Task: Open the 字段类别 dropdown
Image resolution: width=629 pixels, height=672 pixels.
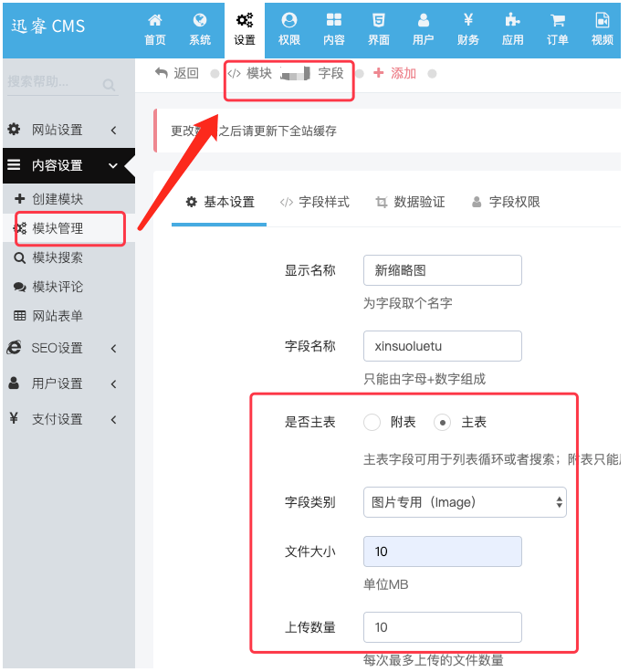Action: (465, 502)
